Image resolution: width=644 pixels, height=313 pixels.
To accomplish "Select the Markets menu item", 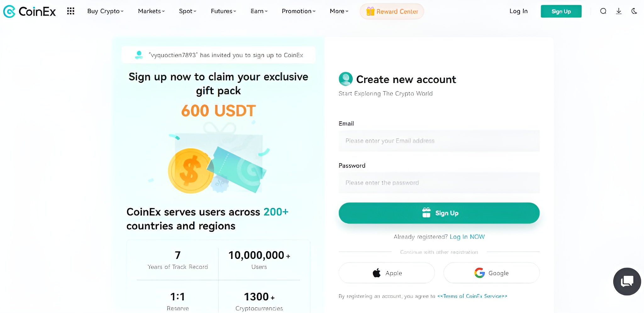I will click(150, 11).
